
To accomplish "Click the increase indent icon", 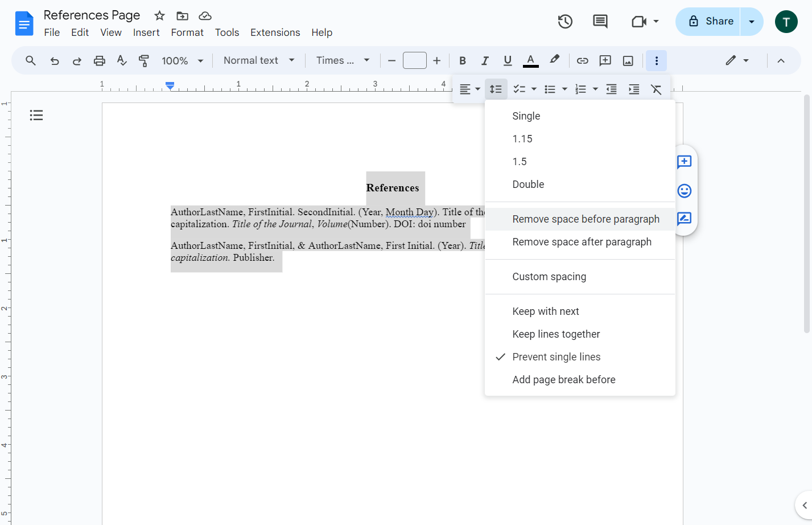I will point(634,89).
